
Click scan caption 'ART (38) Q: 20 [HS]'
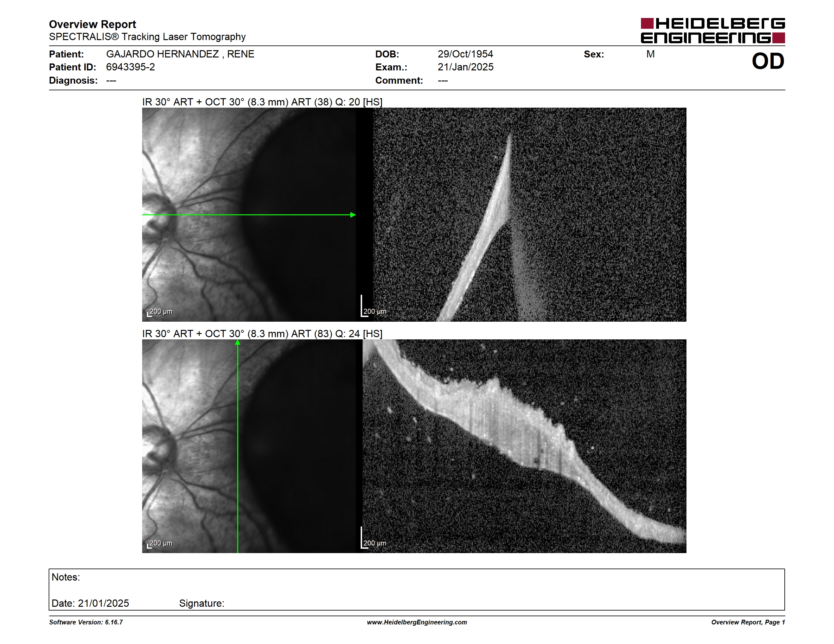336,102
